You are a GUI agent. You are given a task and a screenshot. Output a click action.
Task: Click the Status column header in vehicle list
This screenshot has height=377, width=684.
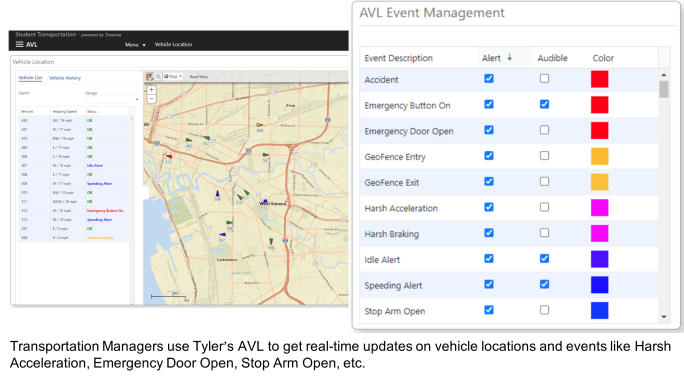point(92,112)
